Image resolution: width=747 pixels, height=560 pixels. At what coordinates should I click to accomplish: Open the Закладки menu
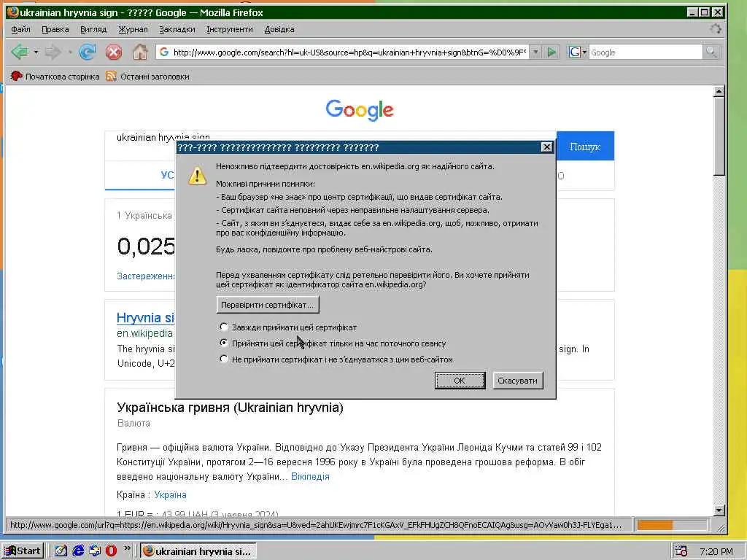(177, 29)
